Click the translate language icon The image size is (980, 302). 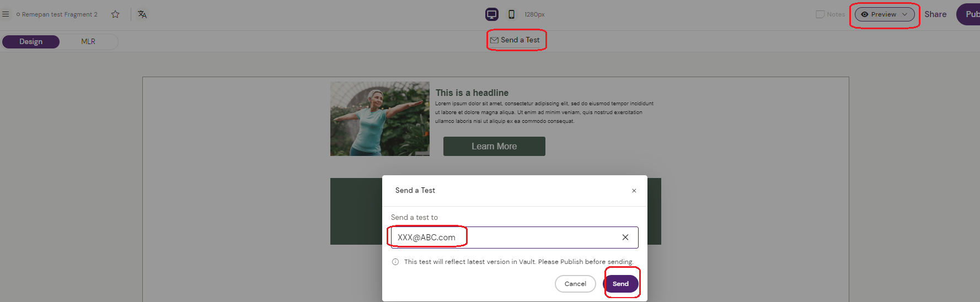tap(142, 14)
